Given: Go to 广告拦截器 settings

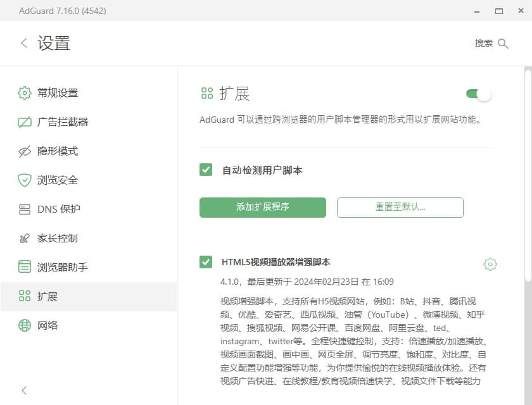Looking at the screenshot, I should click(x=89, y=122).
